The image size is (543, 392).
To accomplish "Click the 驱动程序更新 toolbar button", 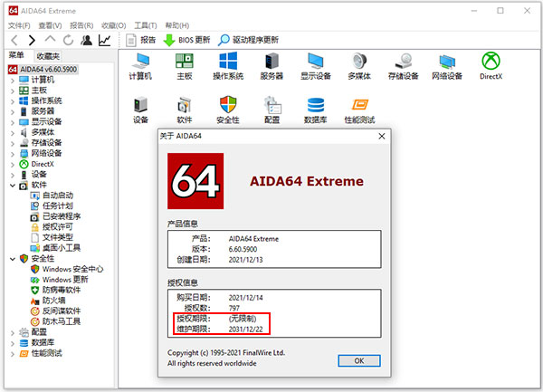I will tap(248, 40).
